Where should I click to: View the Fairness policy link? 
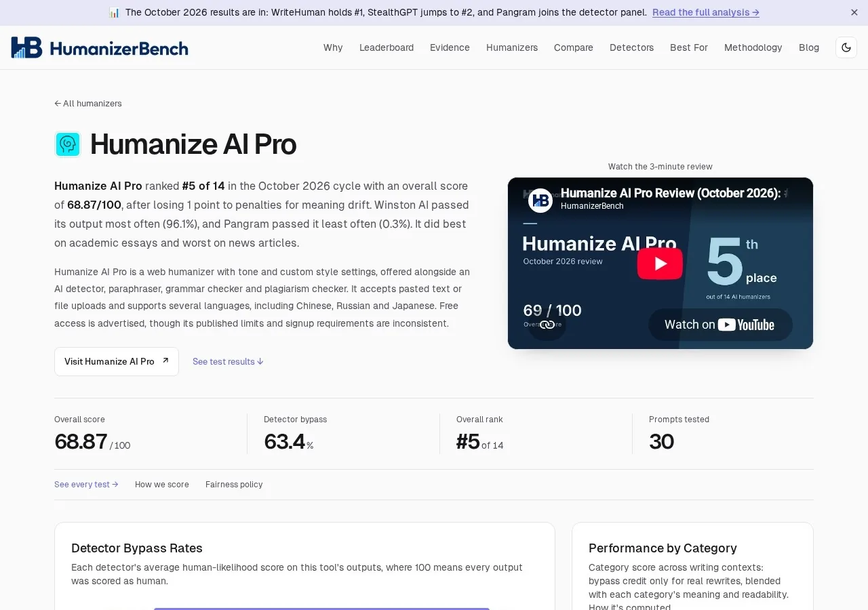[x=234, y=485]
